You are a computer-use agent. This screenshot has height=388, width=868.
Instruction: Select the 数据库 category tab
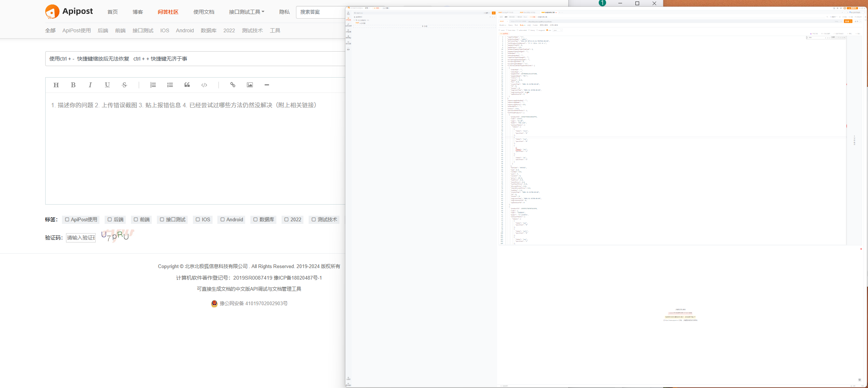(x=208, y=30)
